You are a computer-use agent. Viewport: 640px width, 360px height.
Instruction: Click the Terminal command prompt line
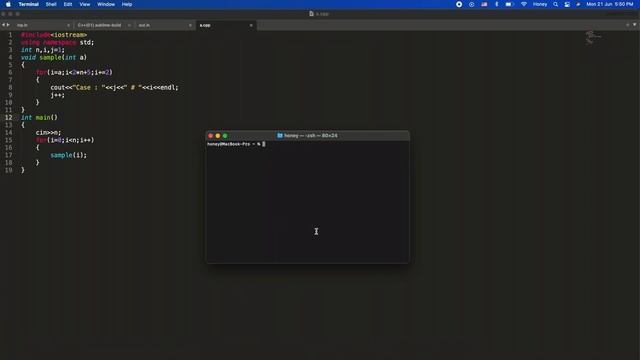pos(236,144)
